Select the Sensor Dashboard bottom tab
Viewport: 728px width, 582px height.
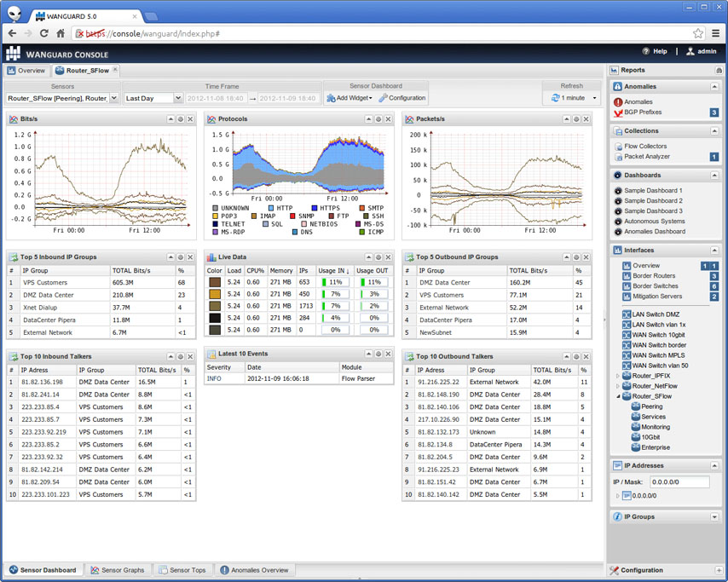[43, 570]
